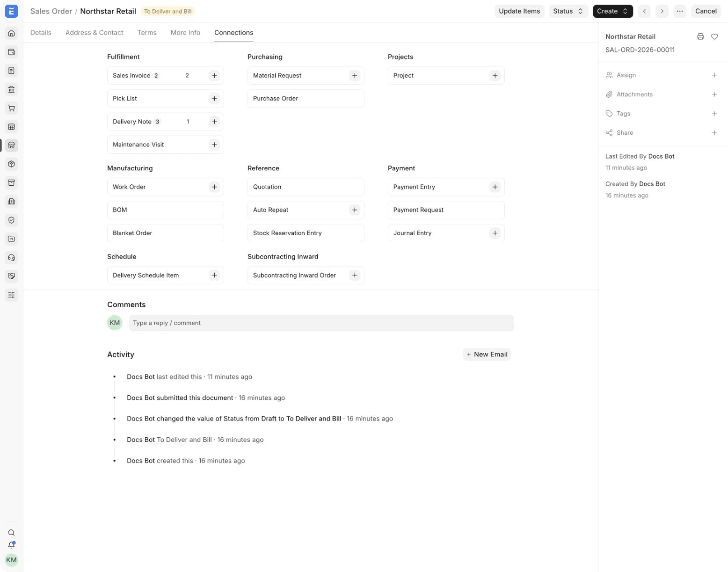Switch to the More Info tab
Screen dimensions: 728x572
185,33
